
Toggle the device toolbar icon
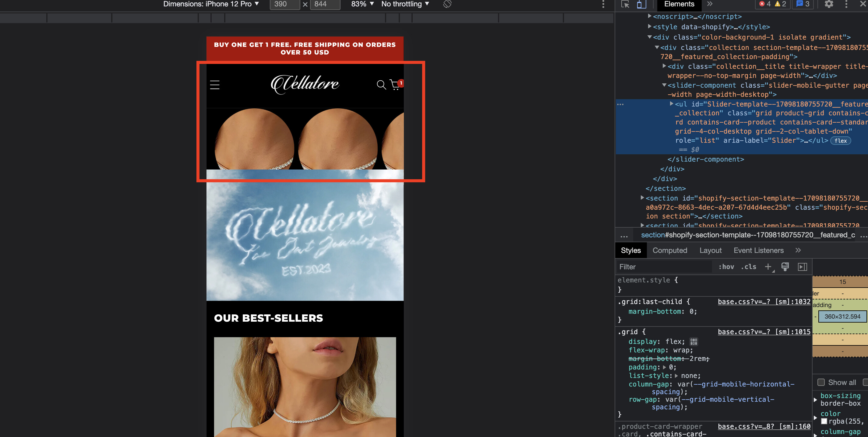coord(641,4)
